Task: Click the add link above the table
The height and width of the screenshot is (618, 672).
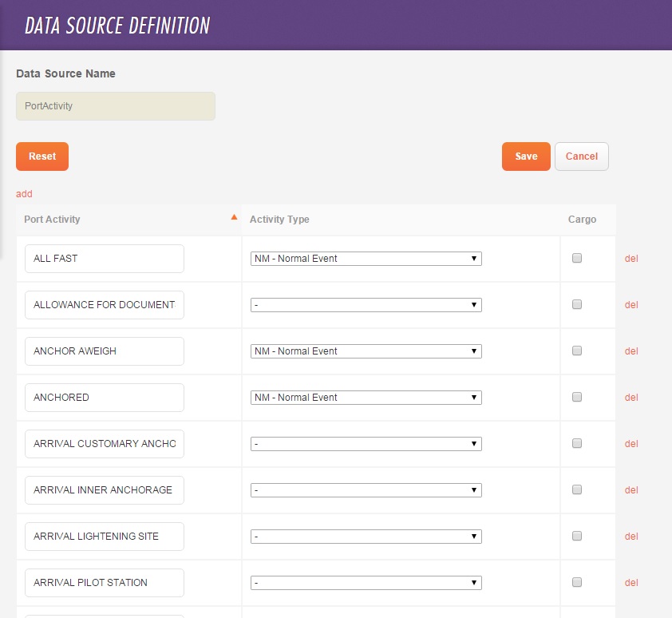Action: (x=24, y=194)
